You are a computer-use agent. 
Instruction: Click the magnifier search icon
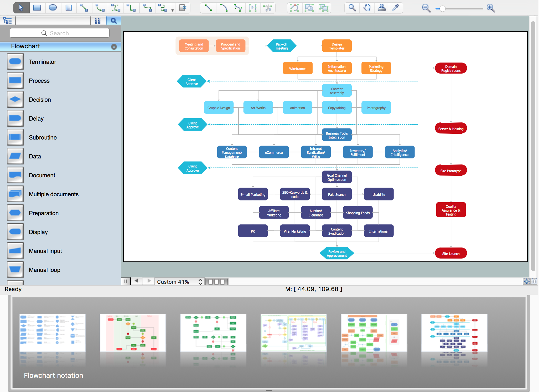pos(113,20)
